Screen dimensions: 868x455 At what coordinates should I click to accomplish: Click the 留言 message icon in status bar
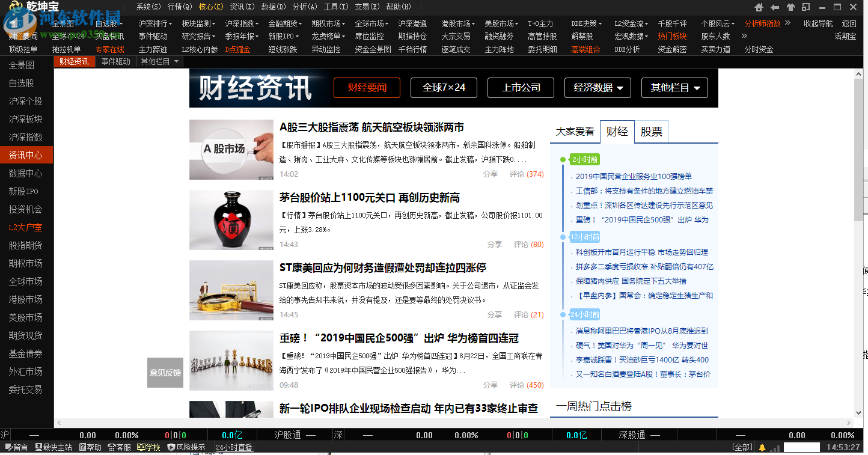(x=8, y=448)
